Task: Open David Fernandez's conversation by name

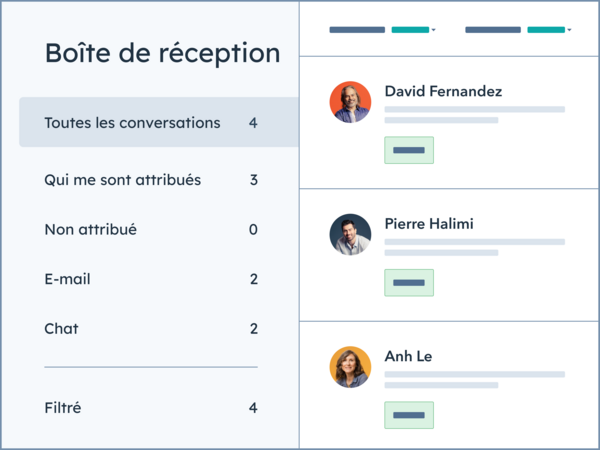Action: tap(443, 91)
